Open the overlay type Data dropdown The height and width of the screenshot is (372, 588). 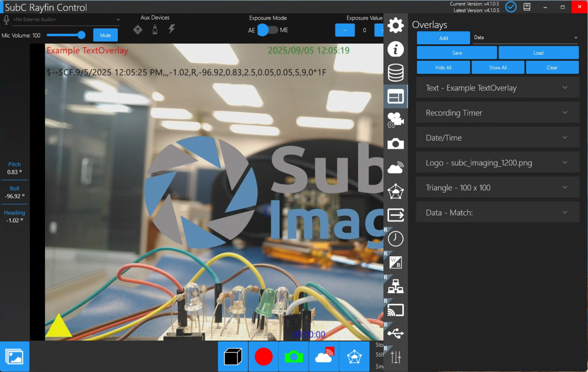[525, 38]
